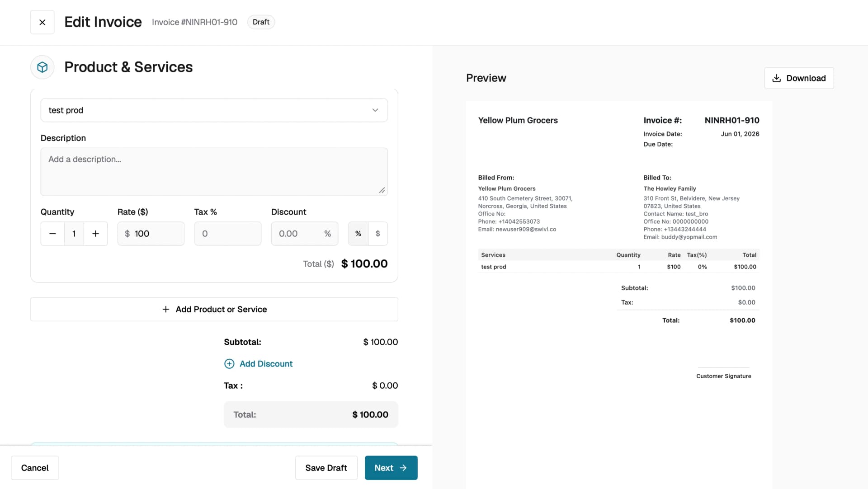The width and height of the screenshot is (868, 489).
Task: Click the arrow icon on Next button
Action: (x=403, y=468)
